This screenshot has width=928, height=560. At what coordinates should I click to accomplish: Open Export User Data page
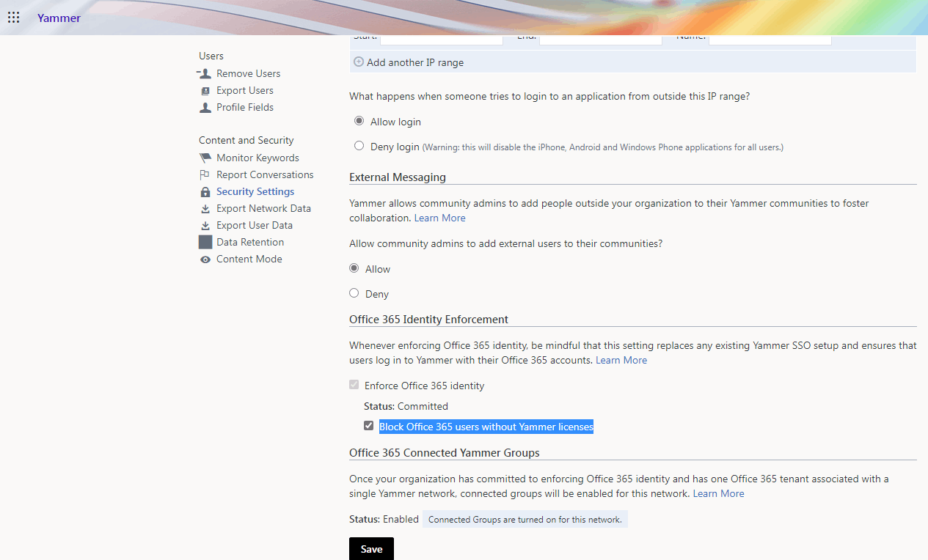(255, 225)
